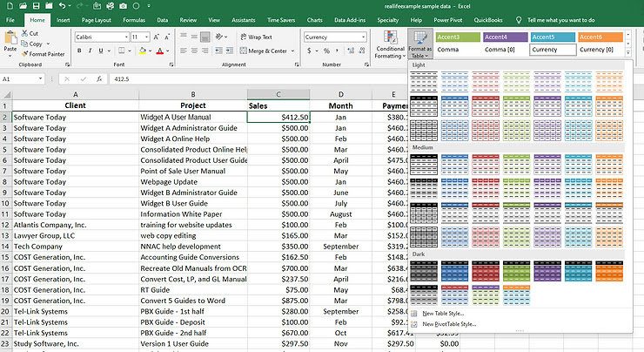The width and height of the screenshot is (644, 352).
Task: Click the camera icon in quick access toolbar
Action: pos(124,6)
